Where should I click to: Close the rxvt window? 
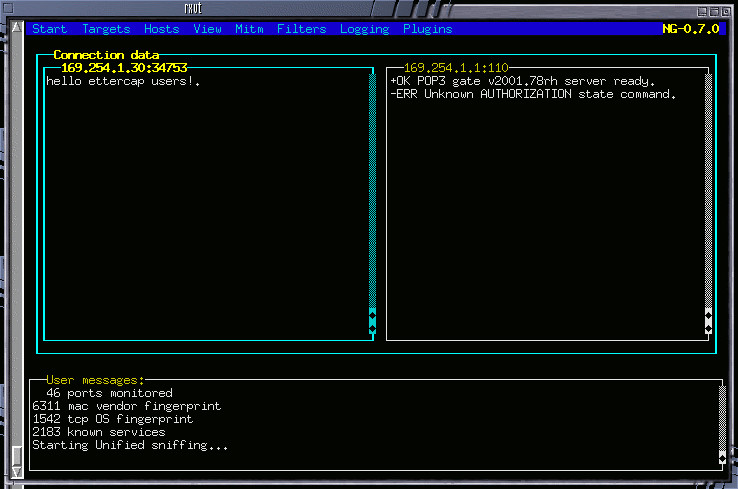[725, 12]
